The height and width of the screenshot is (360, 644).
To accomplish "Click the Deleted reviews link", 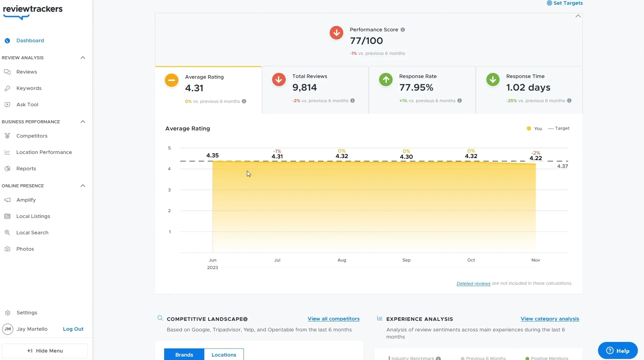I will (x=473, y=283).
